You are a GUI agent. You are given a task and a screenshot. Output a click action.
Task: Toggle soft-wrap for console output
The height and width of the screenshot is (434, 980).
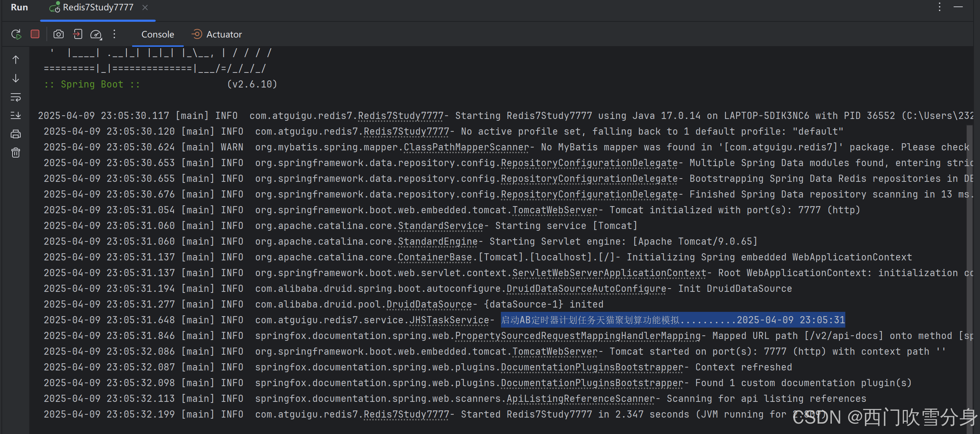(x=16, y=97)
